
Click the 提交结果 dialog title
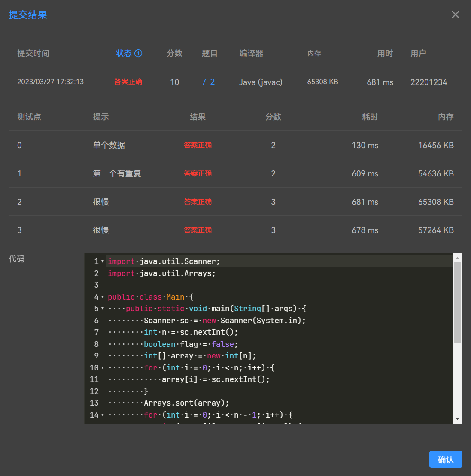27,15
